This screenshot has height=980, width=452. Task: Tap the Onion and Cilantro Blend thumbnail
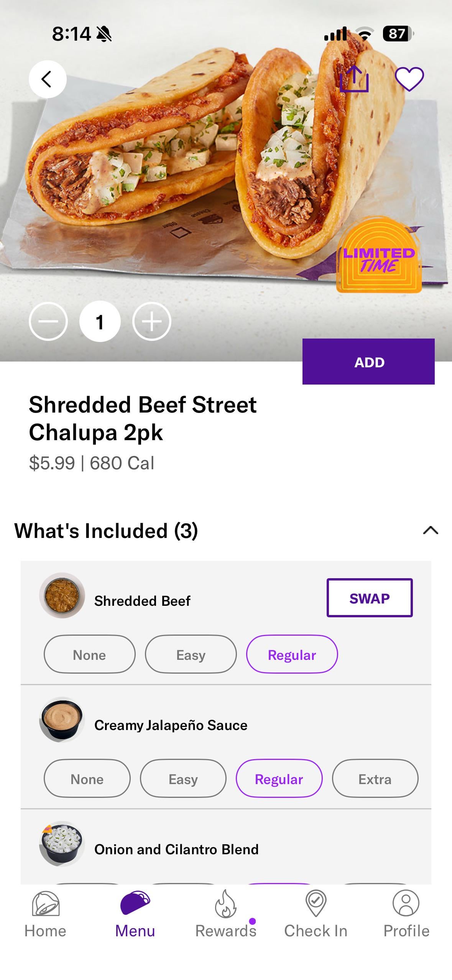[62, 843]
